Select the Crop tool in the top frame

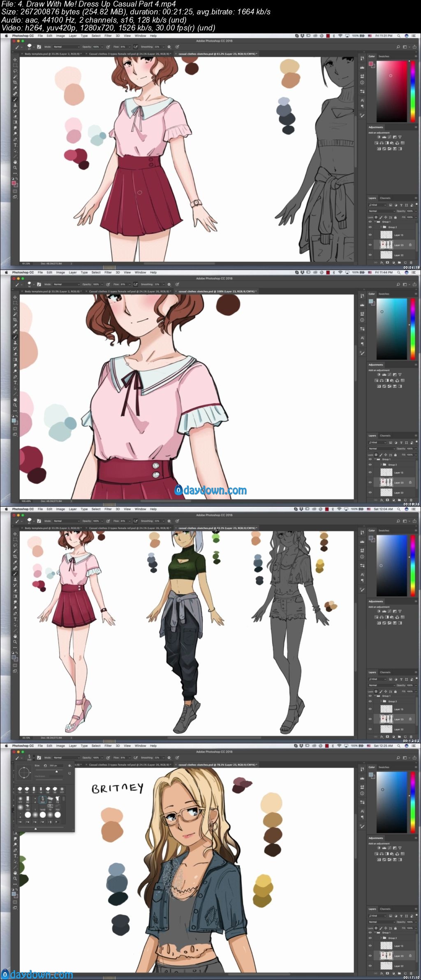[x=15, y=82]
